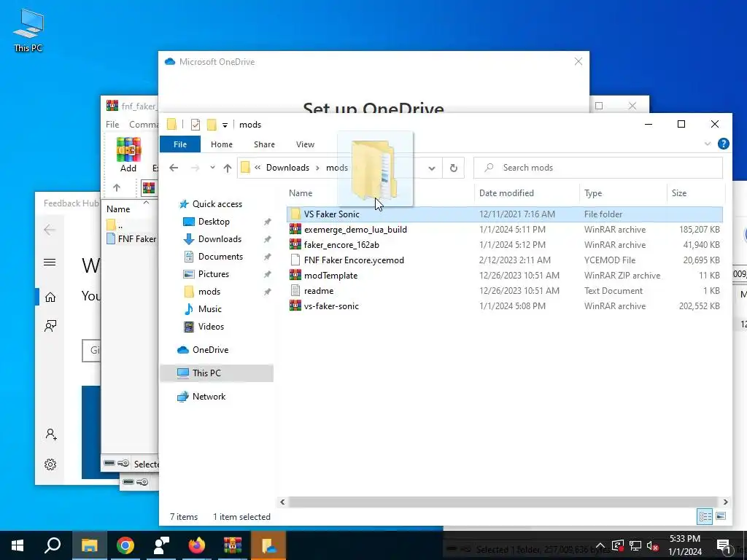Viewport: 747px width, 560px height.
Task: Click WinRAR's up one level arrow
Action: [x=117, y=188]
